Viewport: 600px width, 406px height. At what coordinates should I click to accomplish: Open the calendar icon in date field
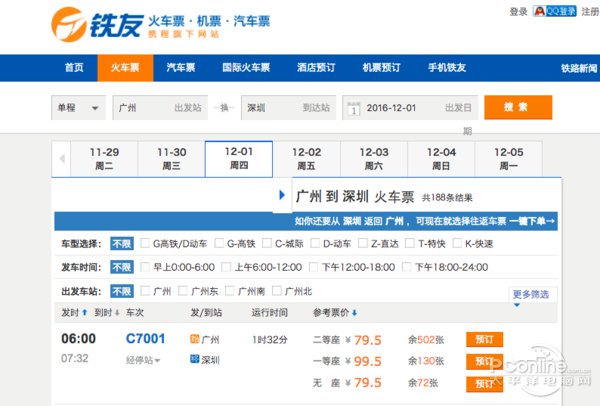(x=354, y=108)
